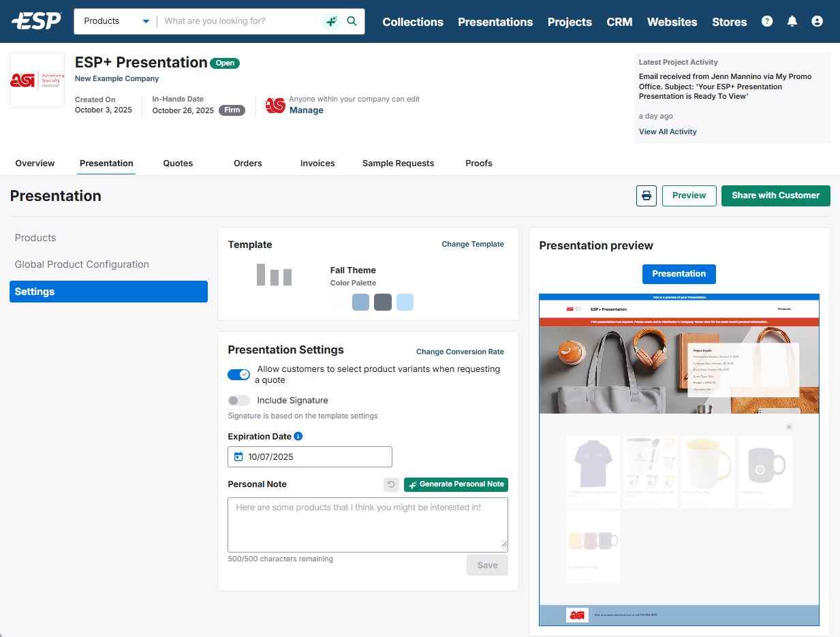Open the help question mark icon
Screen dimensions: 840x637
[x=767, y=21]
